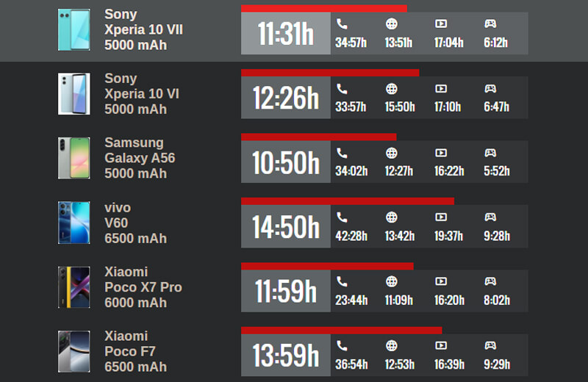Select the Samsung Galaxy A56 name link

[140, 158]
